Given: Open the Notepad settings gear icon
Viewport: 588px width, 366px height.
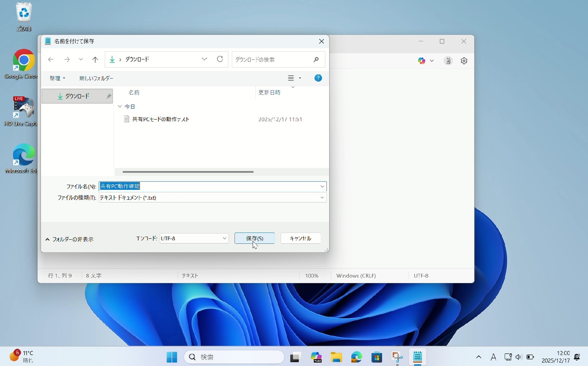Looking at the screenshot, I should [464, 61].
